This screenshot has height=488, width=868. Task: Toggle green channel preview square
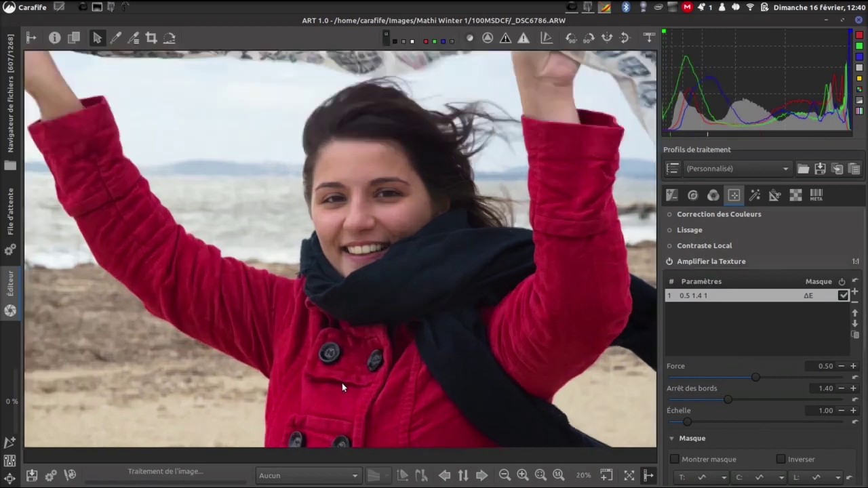(434, 41)
